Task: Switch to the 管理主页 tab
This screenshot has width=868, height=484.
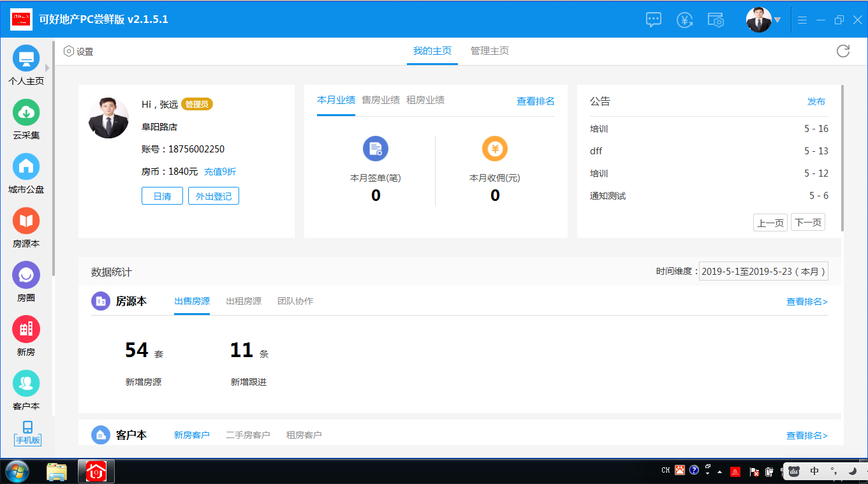Action: tap(489, 51)
